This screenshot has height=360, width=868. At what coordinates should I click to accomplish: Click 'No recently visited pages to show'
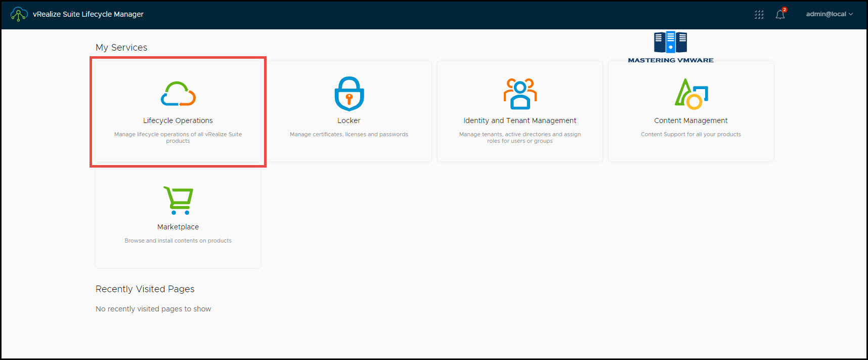click(x=153, y=309)
